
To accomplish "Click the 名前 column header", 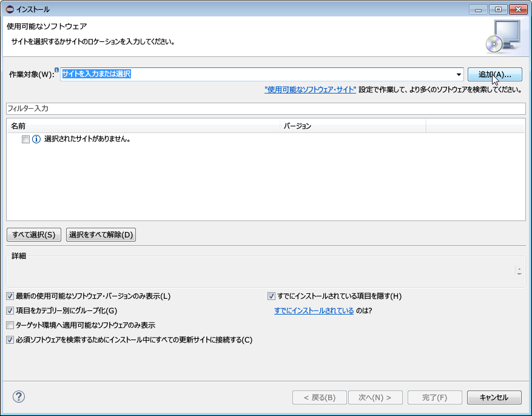I will click(143, 126).
